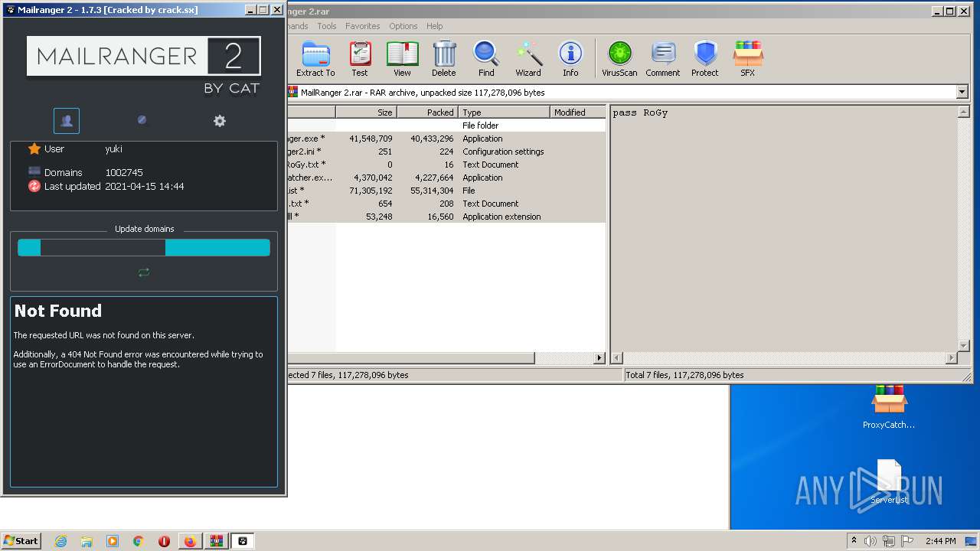Open the Help menu in WinRAR
The width and height of the screenshot is (980, 551).
click(x=434, y=26)
